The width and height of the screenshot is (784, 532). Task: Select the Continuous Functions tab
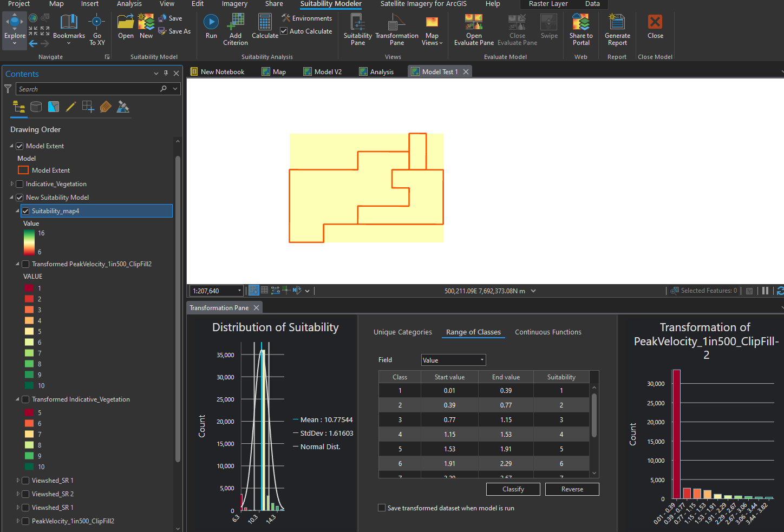click(x=548, y=332)
